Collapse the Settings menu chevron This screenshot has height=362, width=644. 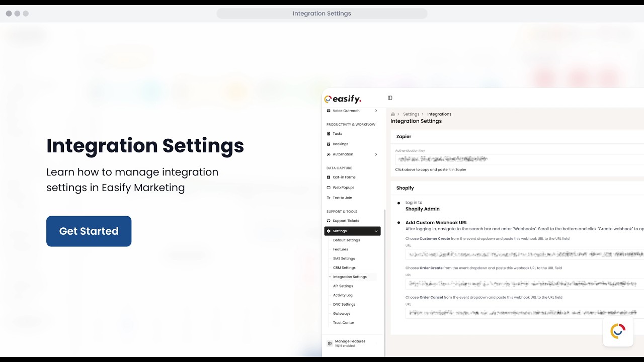click(376, 231)
